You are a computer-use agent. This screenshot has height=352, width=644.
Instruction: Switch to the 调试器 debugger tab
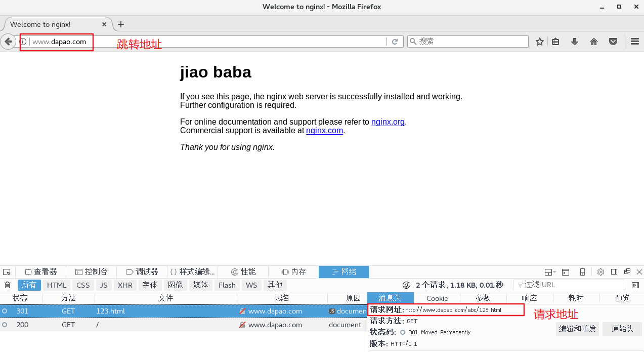[x=142, y=272]
